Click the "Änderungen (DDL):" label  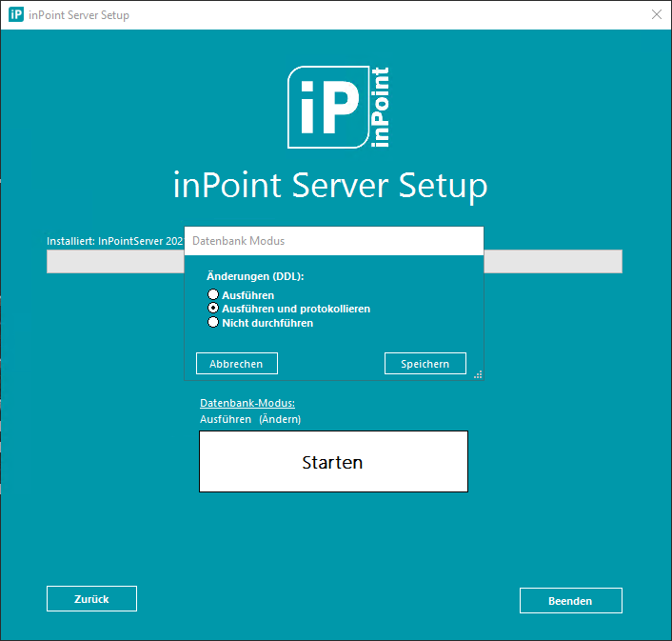pos(255,276)
